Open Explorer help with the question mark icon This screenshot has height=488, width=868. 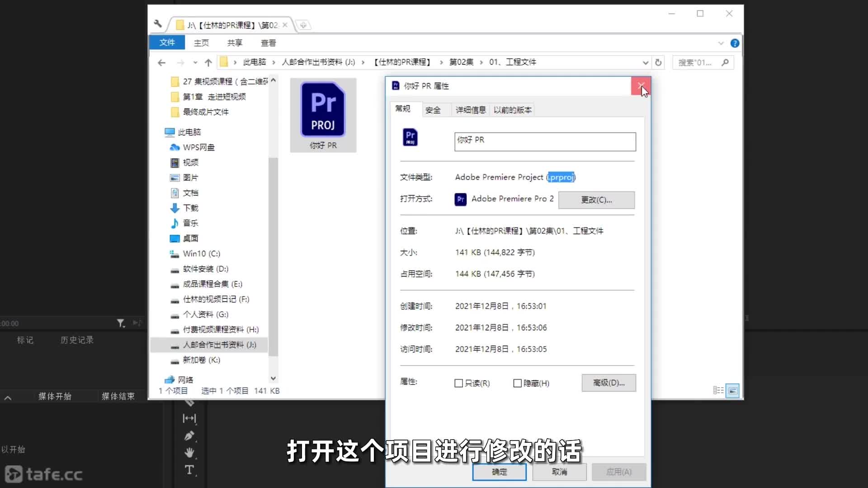[x=735, y=43]
